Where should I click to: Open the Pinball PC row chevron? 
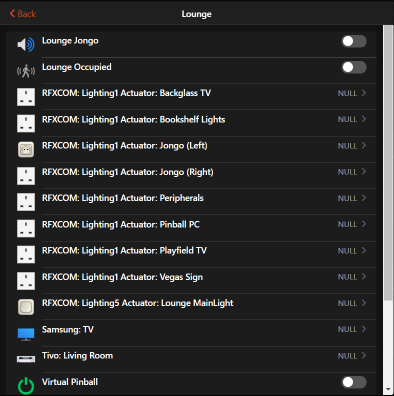pos(364,224)
